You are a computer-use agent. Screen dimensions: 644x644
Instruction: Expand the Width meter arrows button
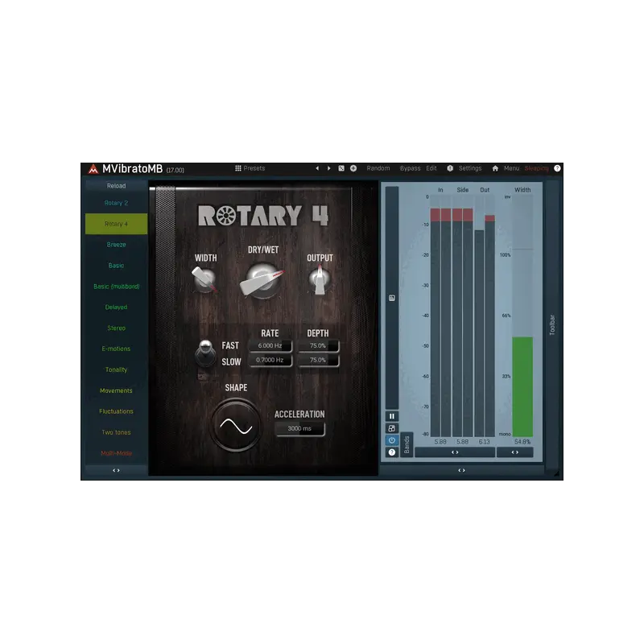(x=514, y=452)
